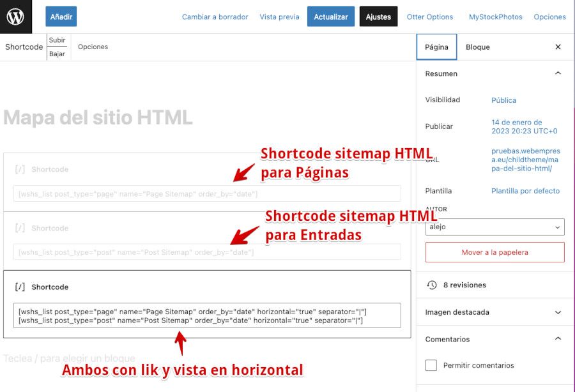Switch post to draft via Cambiar a borrador
The height and width of the screenshot is (392, 575).
[215, 17]
